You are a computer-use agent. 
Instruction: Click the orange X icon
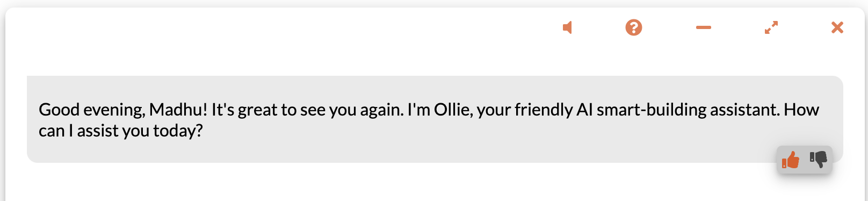pos(837,27)
